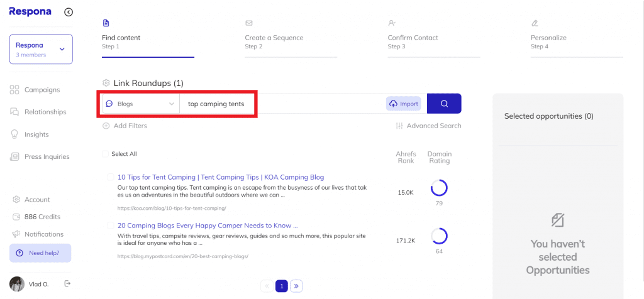The image size is (644, 299).
Task: Click the Respona logo
Action: (30, 11)
